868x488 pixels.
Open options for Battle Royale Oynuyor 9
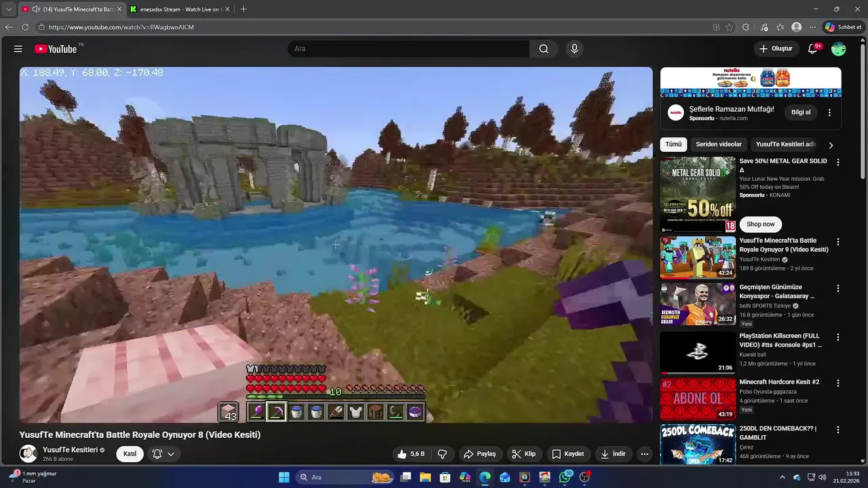pyautogui.click(x=838, y=242)
